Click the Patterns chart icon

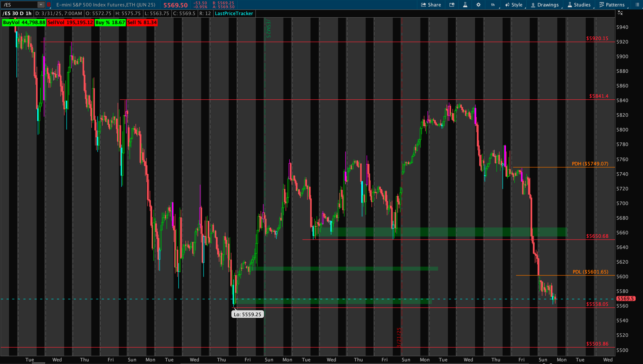(x=602, y=5)
